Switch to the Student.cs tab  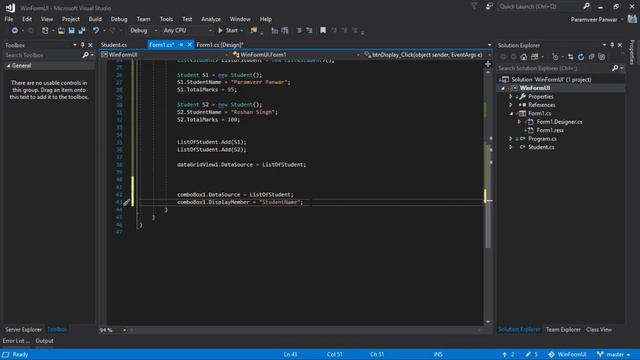click(114, 45)
